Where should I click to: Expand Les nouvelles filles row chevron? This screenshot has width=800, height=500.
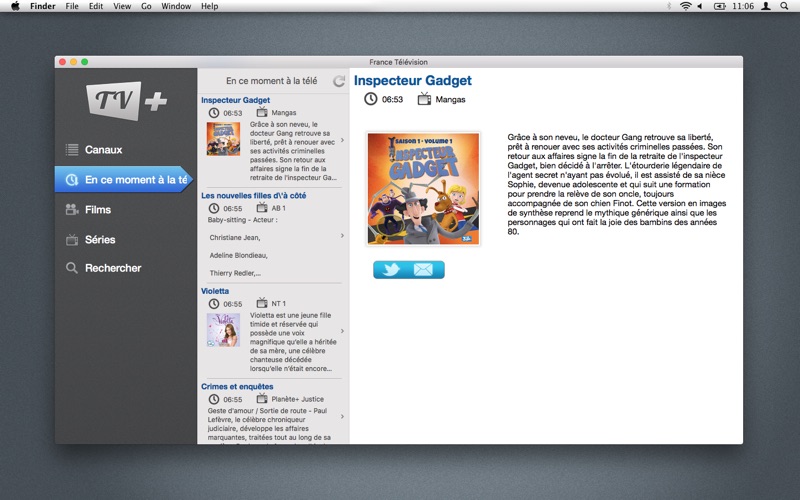pyautogui.click(x=342, y=235)
